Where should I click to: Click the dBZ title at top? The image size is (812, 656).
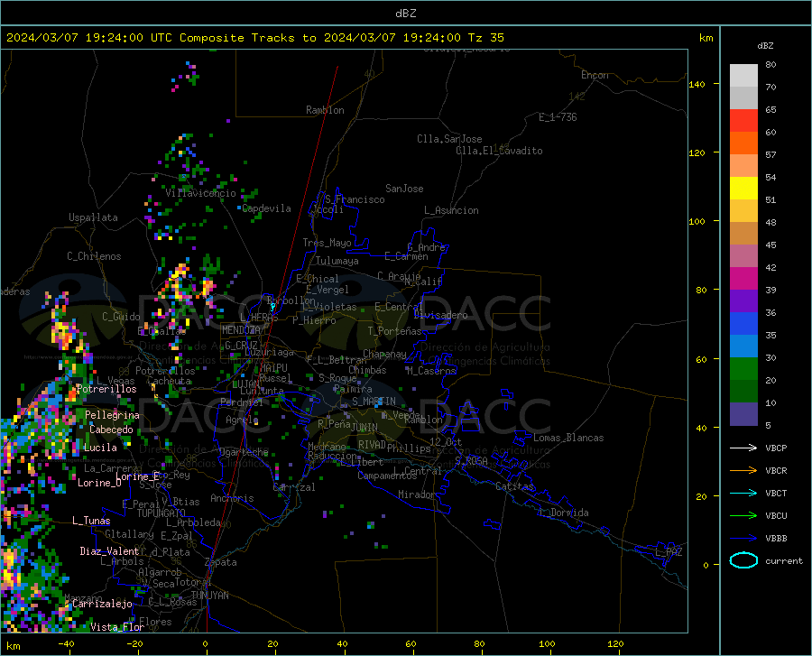[405, 14]
